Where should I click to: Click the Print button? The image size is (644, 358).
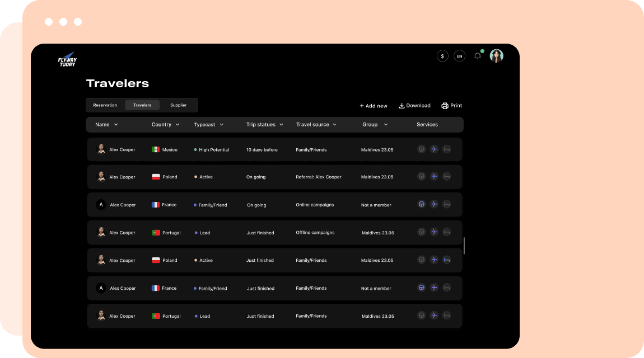[452, 106]
